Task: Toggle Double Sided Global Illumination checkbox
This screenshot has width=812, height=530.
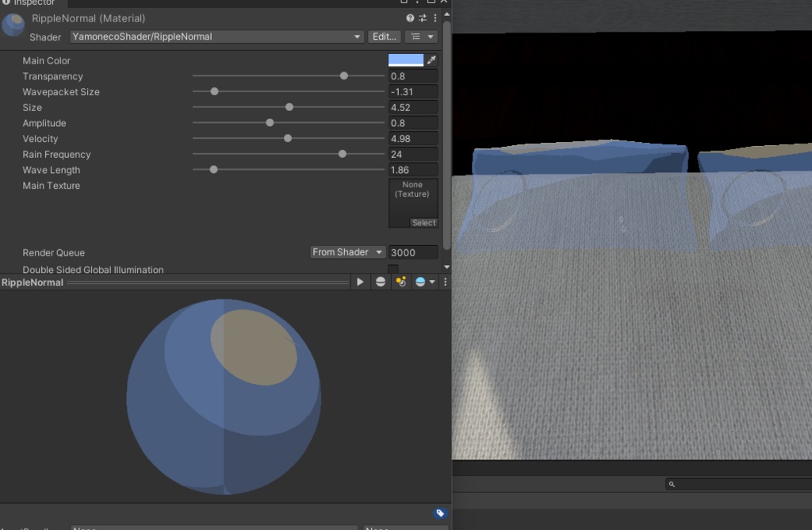Action: coord(393,269)
